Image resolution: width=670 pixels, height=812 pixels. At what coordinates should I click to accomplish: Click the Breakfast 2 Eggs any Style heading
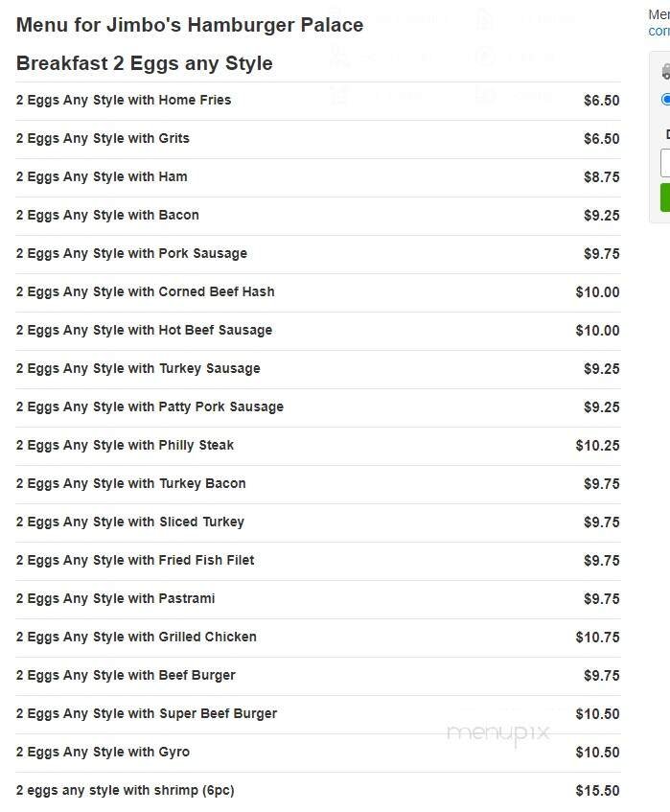click(x=145, y=63)
